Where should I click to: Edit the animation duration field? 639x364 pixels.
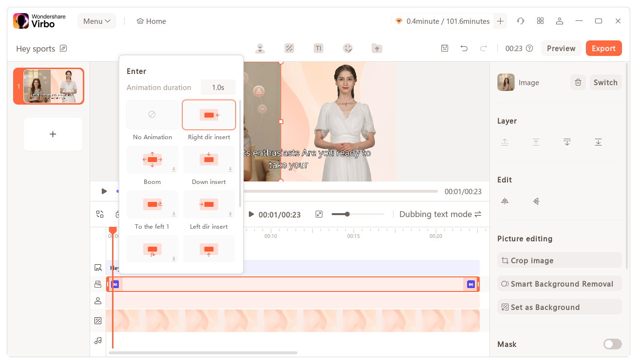pyautogui.click(x=218, y=88)
